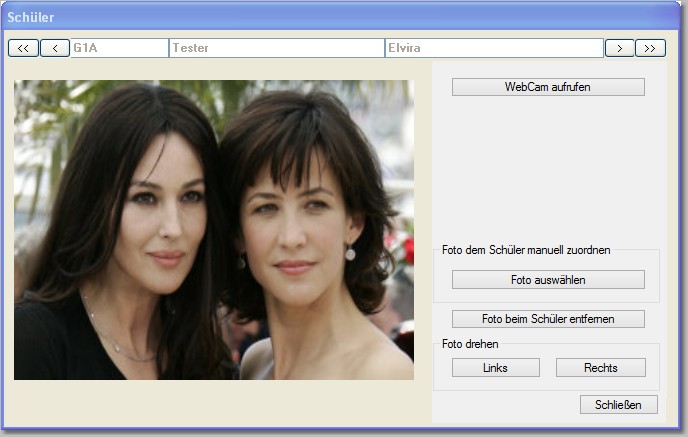Click Foto dem Schüler manuell zuordnen label

click(x=526, y=250)
